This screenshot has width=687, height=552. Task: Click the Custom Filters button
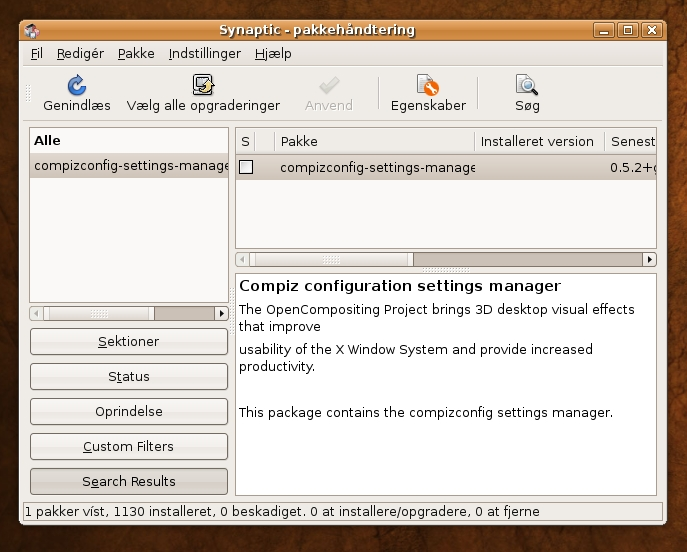(129, 447)
